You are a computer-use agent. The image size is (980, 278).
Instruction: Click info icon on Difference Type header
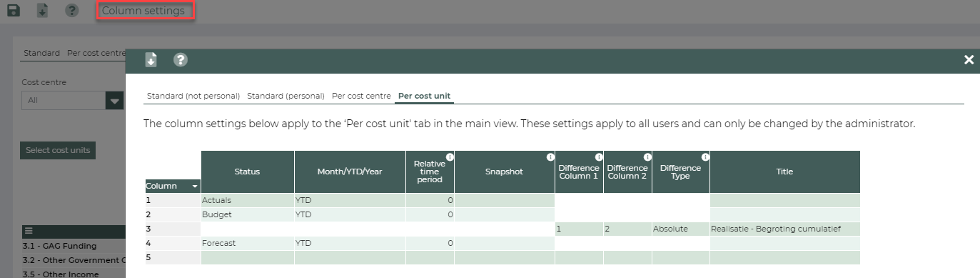705,157
